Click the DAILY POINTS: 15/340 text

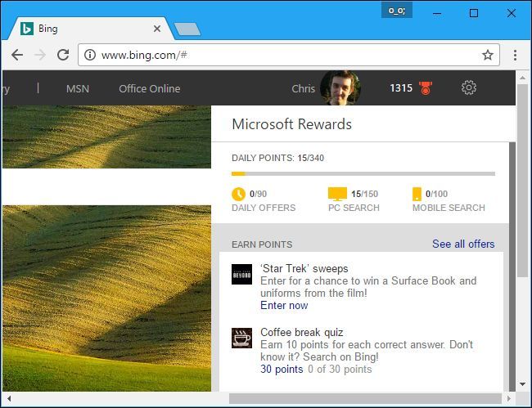[278, 158]
